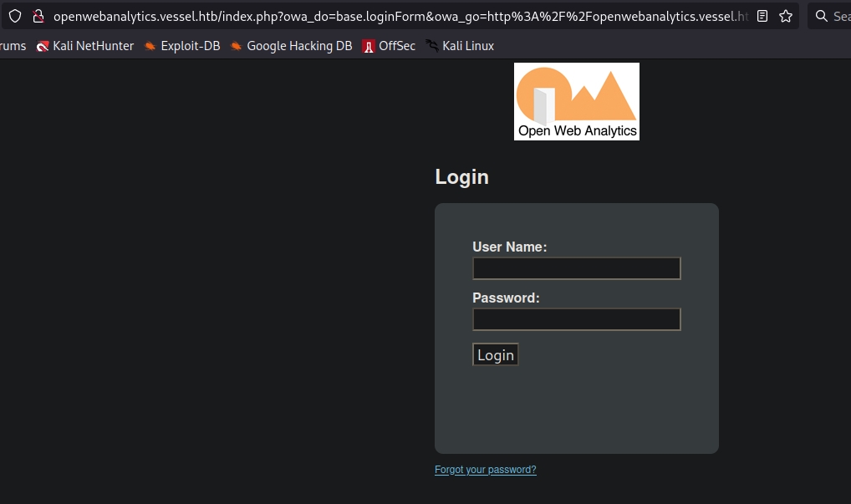Image resolution: width=851 pixels, height=504 pixels.
Task: Click the Open Web Analytics logo
Action: 576,101
